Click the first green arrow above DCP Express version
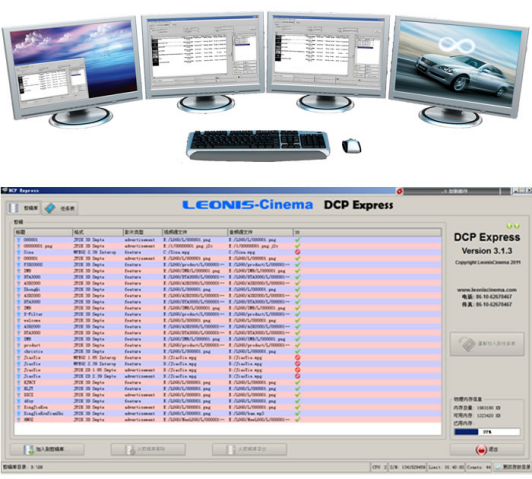 (509, 226)
